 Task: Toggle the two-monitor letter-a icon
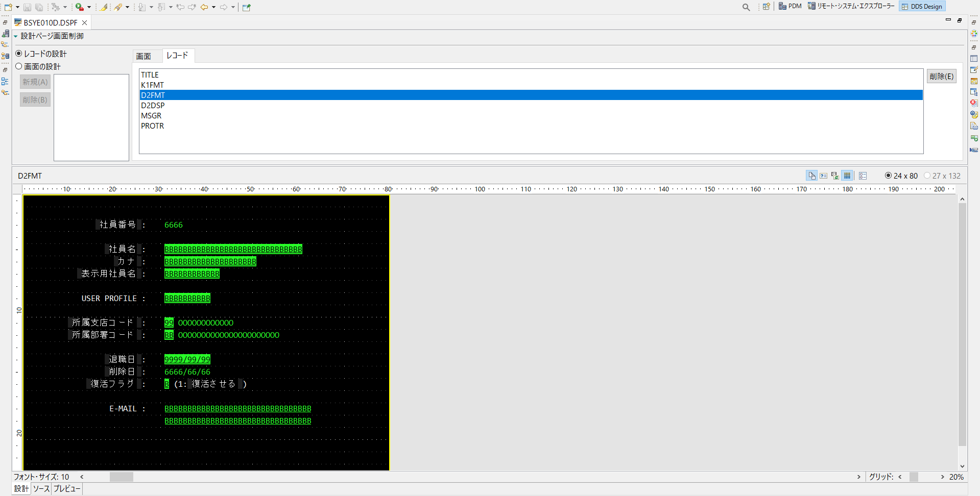click(x=835, y=176)
